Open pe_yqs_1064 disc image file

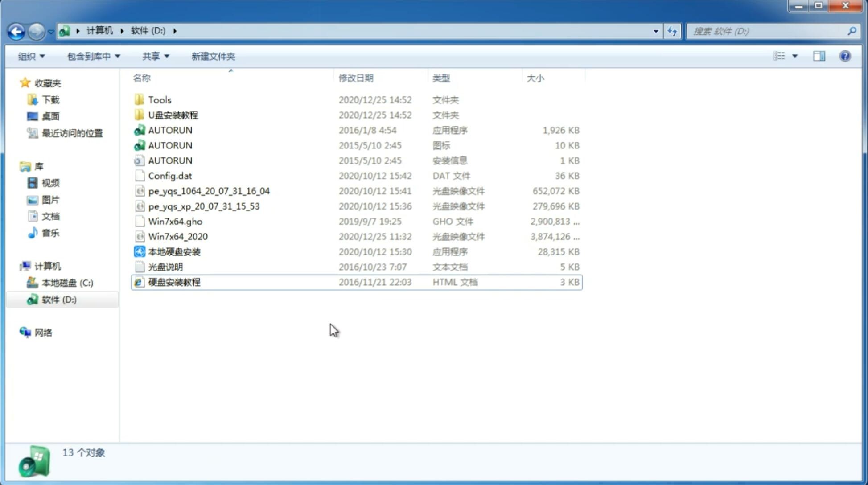(x=209, y=191)
